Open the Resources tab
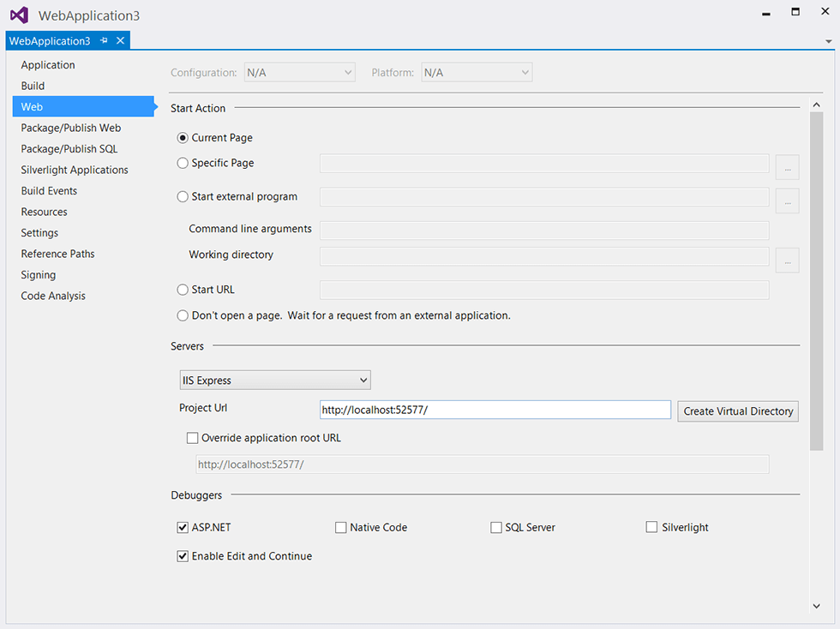The image size is (840, 629). [44, 212]
